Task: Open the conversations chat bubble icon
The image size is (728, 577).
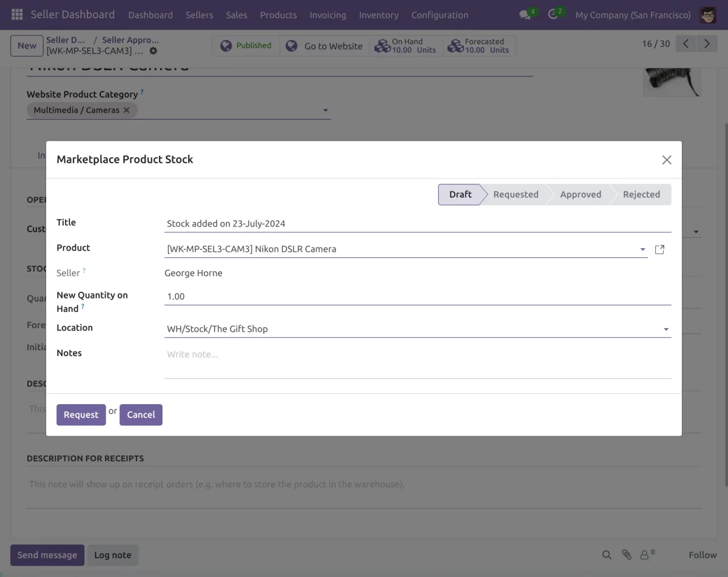Action: [525, 15]
